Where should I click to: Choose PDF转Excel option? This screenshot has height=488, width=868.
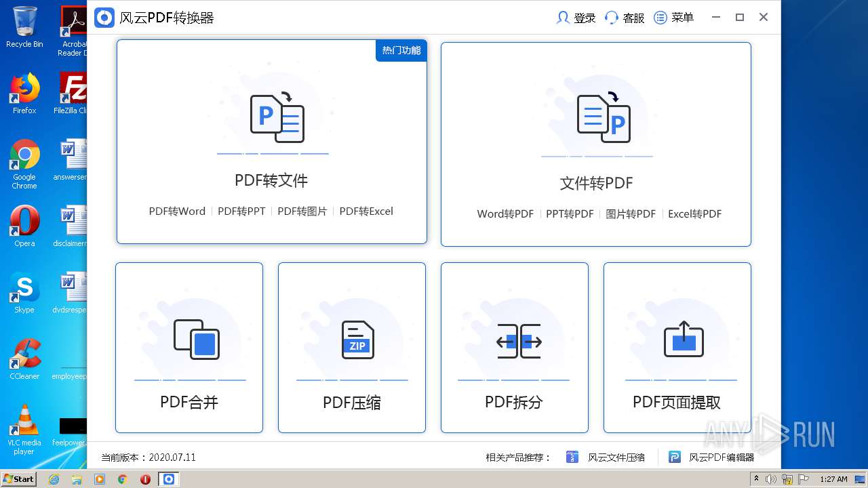[x=366, y=211]
